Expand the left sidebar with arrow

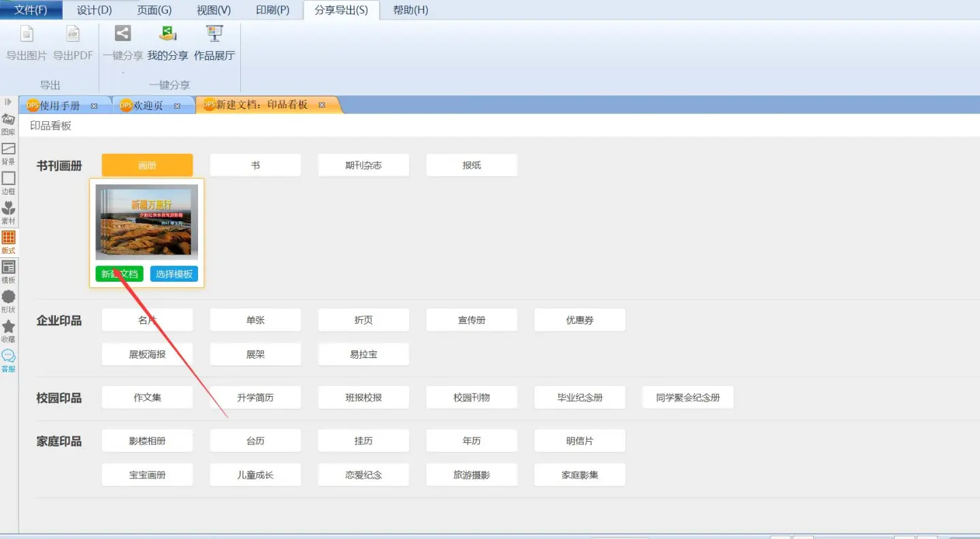[8, 102]
